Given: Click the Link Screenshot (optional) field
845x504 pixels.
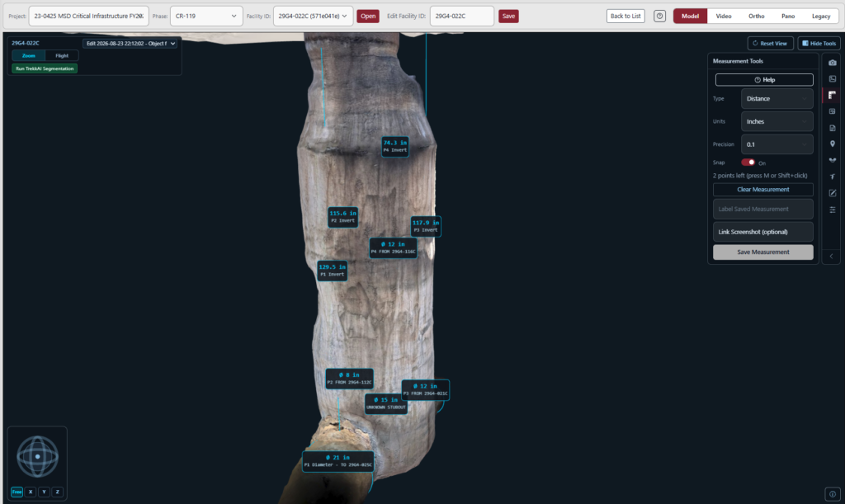Looking at the screenshot, I should pos(762,232).
